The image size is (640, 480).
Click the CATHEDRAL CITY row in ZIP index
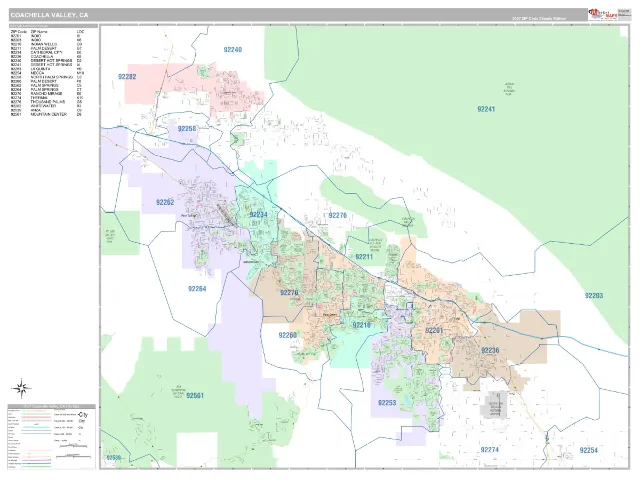[47, 52]
